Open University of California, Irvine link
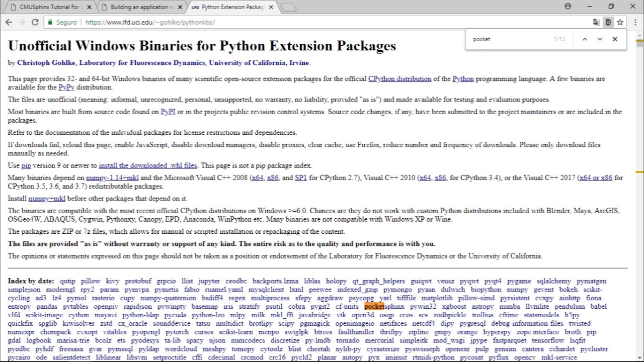 pos(259,63)
